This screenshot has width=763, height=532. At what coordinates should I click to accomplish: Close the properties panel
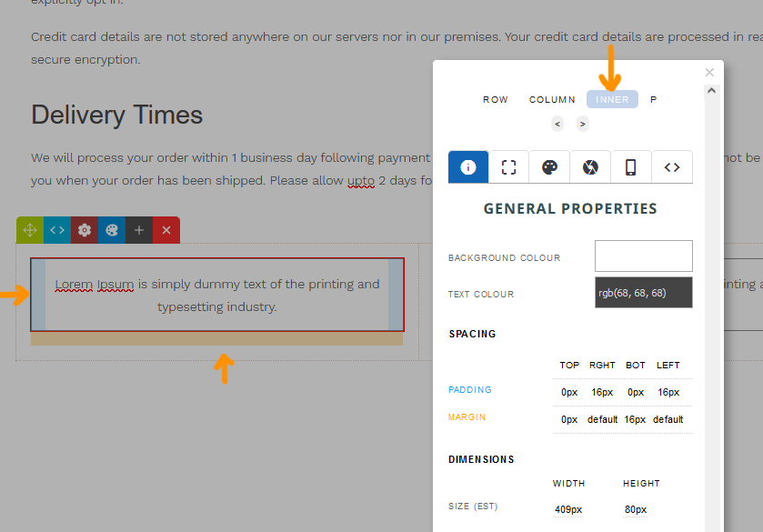point(709,73)
